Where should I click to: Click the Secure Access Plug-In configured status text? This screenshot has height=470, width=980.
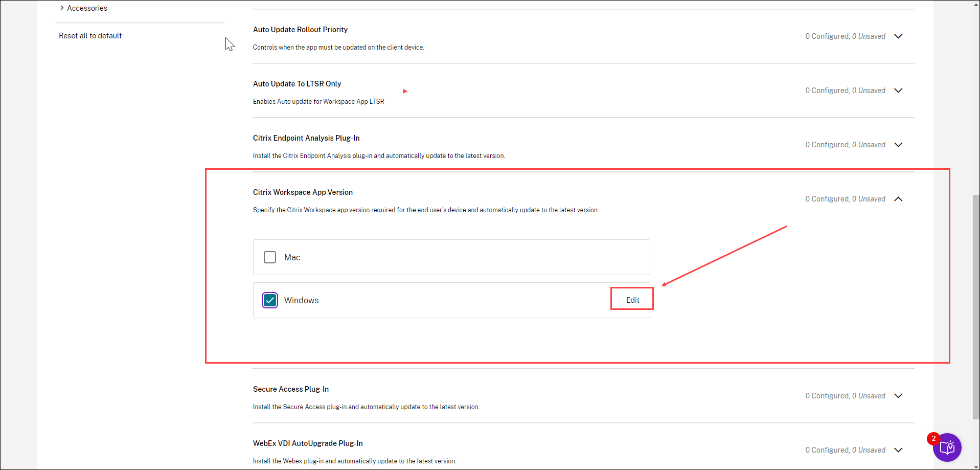pos(845,396)
